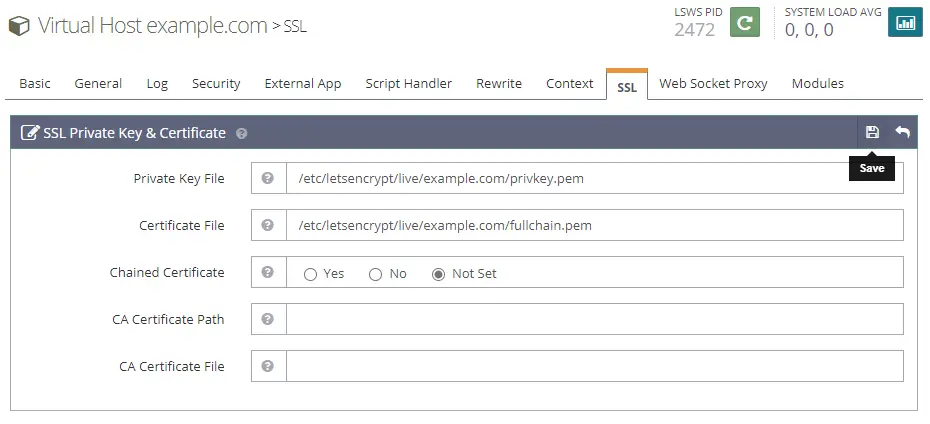Select Yes for Chained Certificate
This screenshot has height=424, width=930.
[x=310, y=274]
